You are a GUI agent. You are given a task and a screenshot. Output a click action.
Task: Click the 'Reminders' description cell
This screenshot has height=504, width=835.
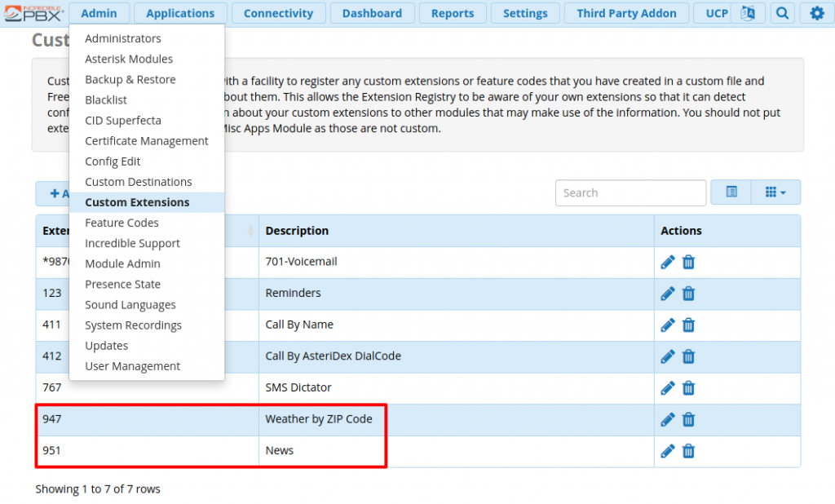point(457,294)
